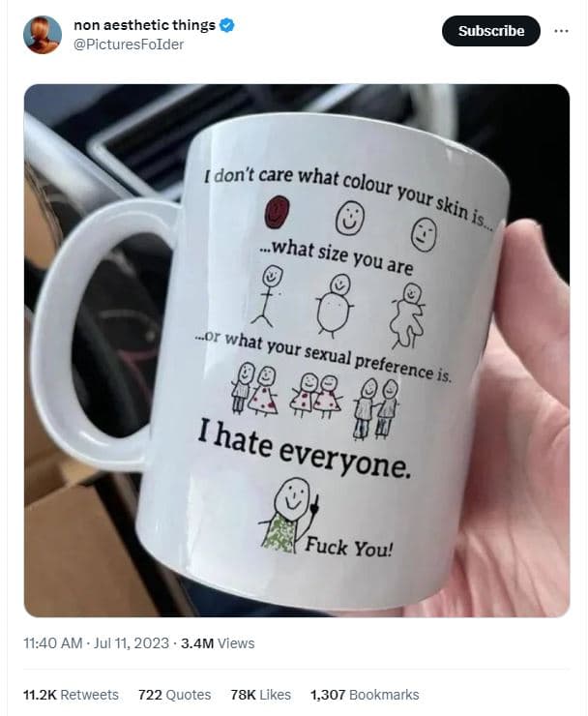Click the non aesthetic things profile avatar
This screenshot has width=588, height=716.
click(43, 35)
